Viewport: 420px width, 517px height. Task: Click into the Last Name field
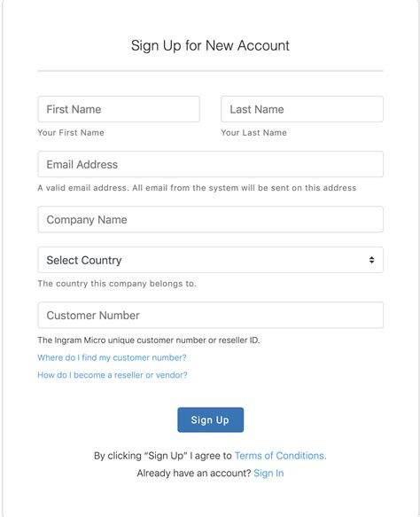302,109
